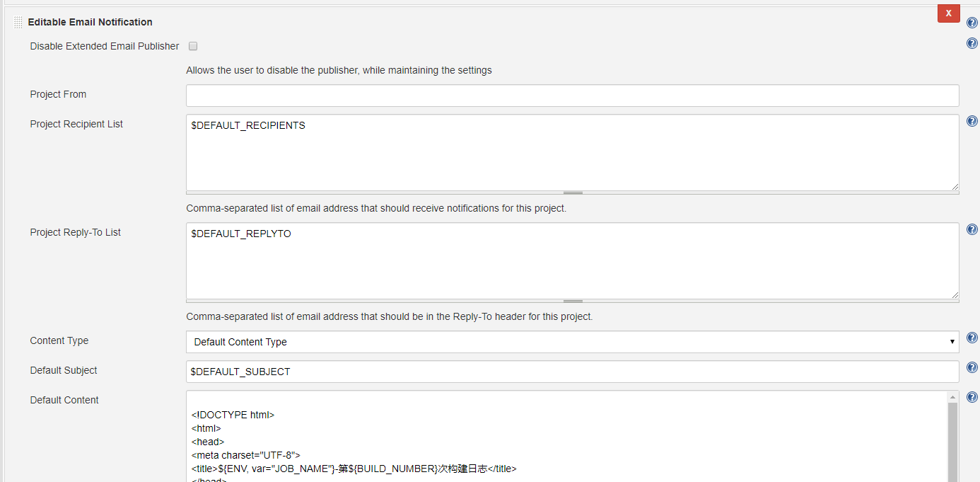Click help icon next to Content Type
Image resolution: width=980 pixels, height=482 pixels.
point(972,338)
